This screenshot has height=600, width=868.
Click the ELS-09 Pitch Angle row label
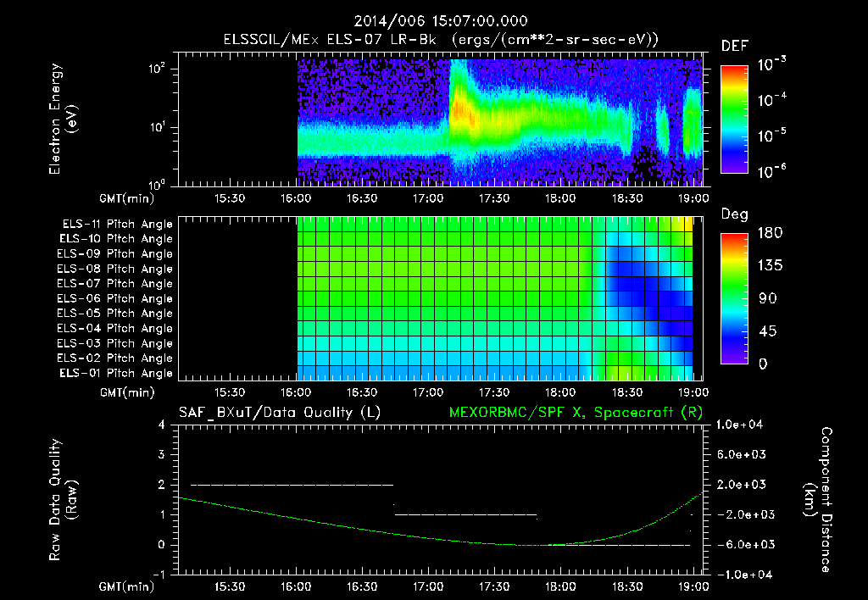coord(115,254)
